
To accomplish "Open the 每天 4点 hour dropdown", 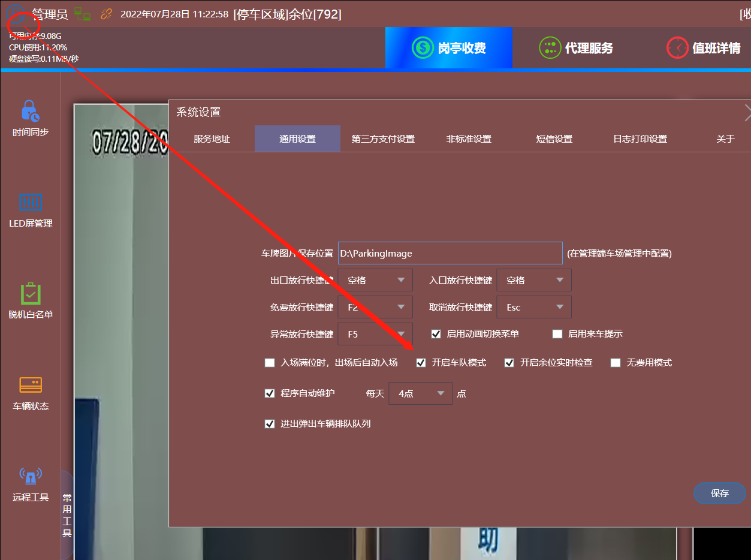I will coord(420,393).
